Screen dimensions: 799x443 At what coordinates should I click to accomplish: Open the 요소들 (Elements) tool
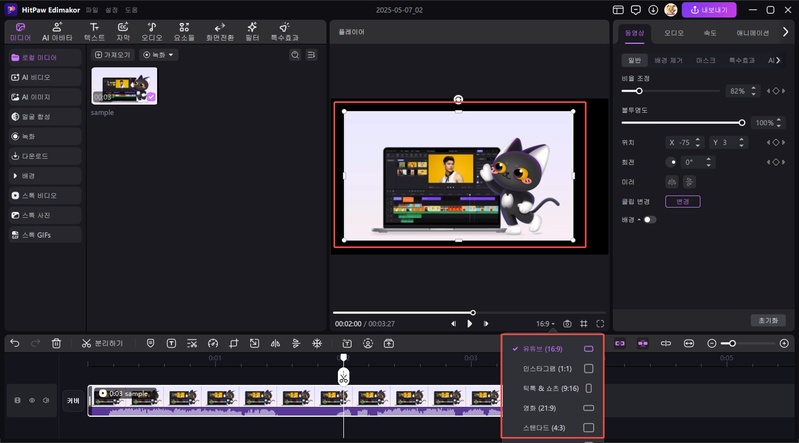184,32
